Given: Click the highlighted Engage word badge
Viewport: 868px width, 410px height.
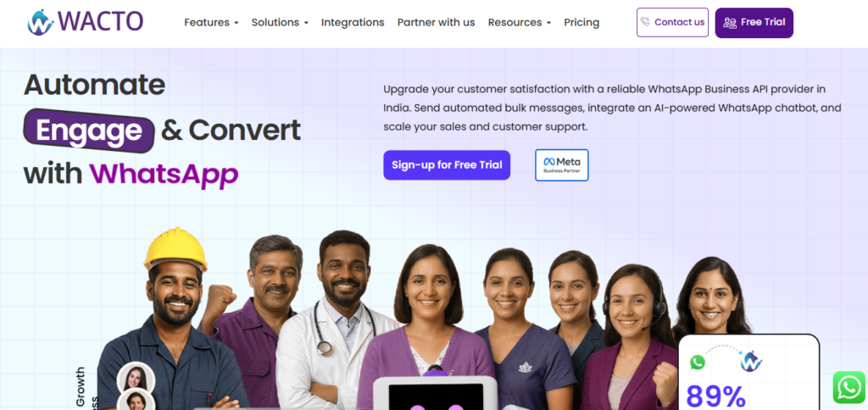Looking at the screenshot, I should tap(88, 130).
